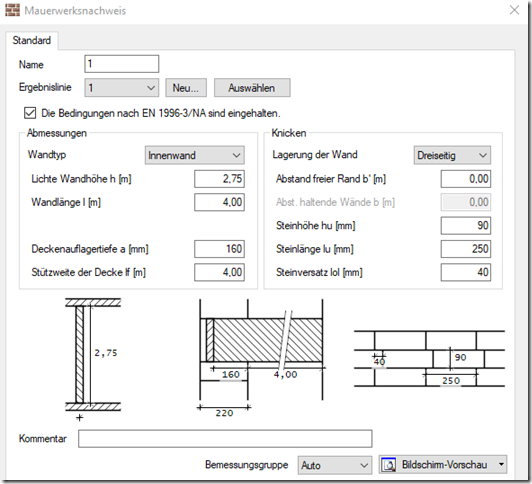Click the Deckenauflagertiefe a field
Screen dimensions: 532x484
pyautogui.click(x=219, y=249)
